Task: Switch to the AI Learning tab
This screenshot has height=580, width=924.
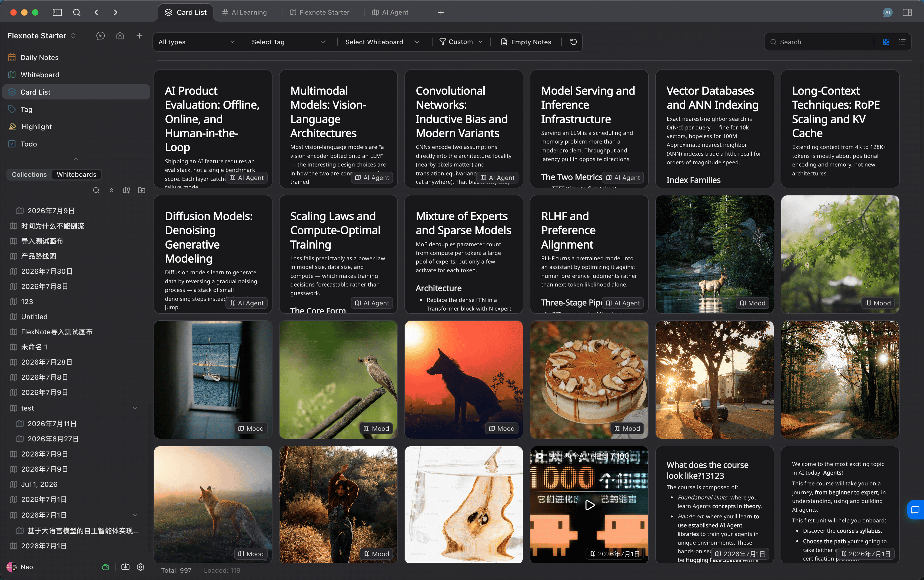Action: pos(244,12)
